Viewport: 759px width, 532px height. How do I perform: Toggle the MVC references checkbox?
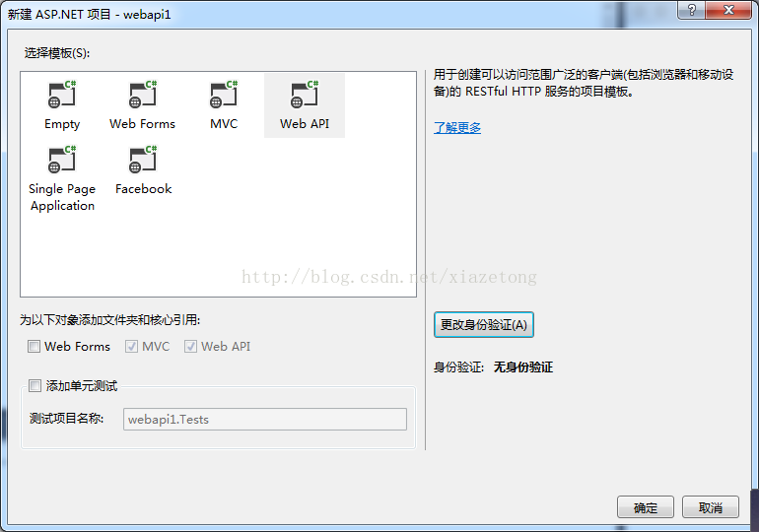coord(131,346)
